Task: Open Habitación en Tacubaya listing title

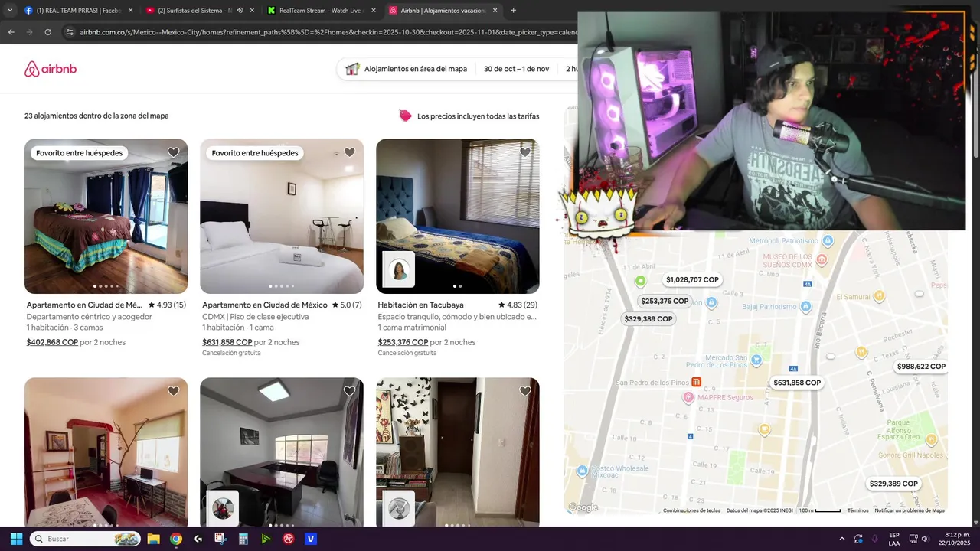Action: pyautogui.click(x=420, y=305)
